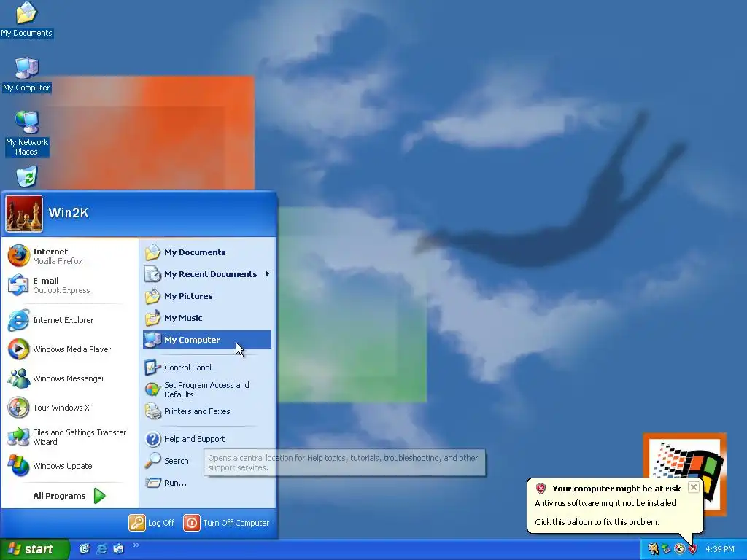Select My Network Places desktop icon
This screenshot has width=747, height=560.
pyautogui.click(x=27, y=134)
